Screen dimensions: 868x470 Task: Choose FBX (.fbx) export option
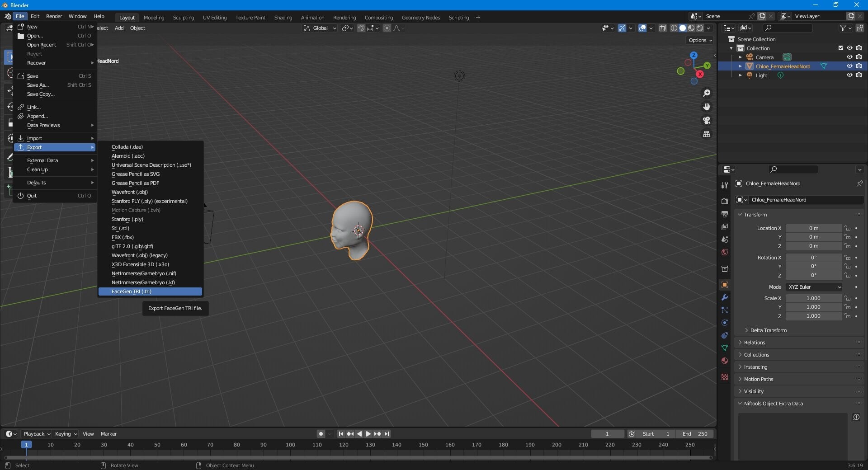tap(150, 237)
